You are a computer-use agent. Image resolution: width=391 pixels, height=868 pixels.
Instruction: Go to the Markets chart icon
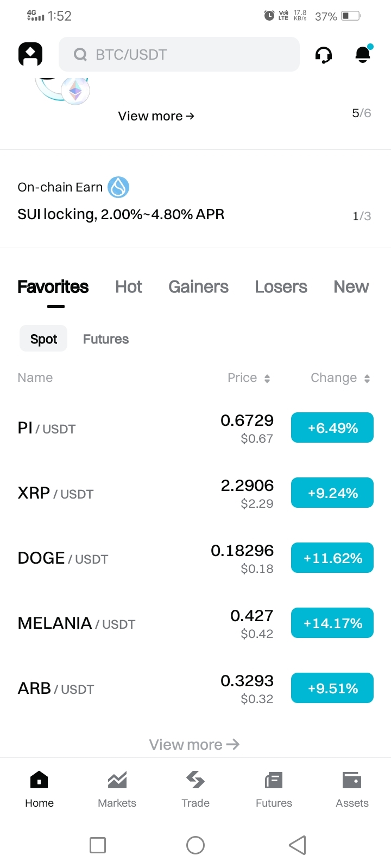117,780
